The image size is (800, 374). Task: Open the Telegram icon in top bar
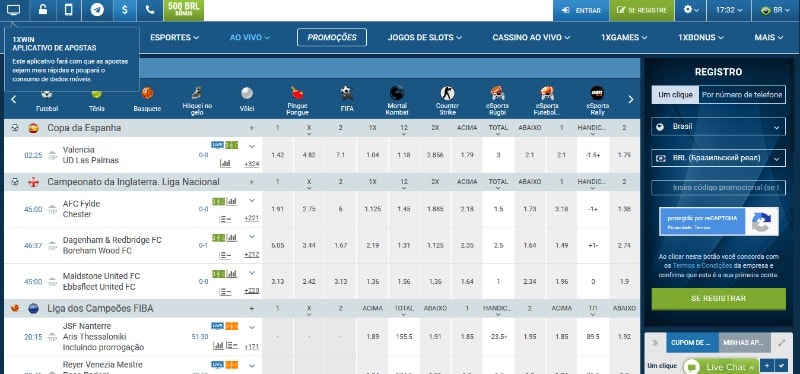[x=97, y=10]
